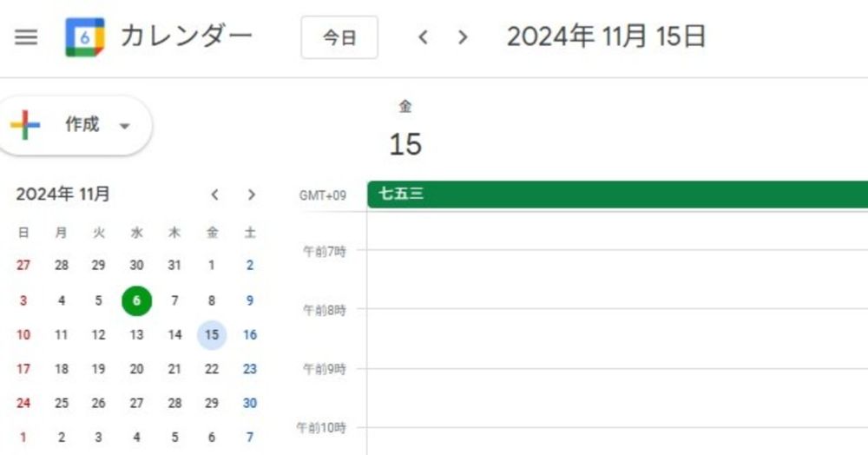Select November 15 in mini calendar

coord(212,334)
